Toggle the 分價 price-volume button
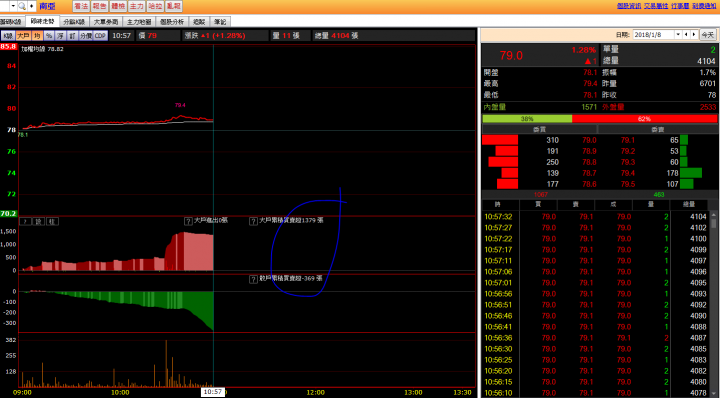This screenshot has height=398, width=720. pyautogui.click(x=86, y=36)
